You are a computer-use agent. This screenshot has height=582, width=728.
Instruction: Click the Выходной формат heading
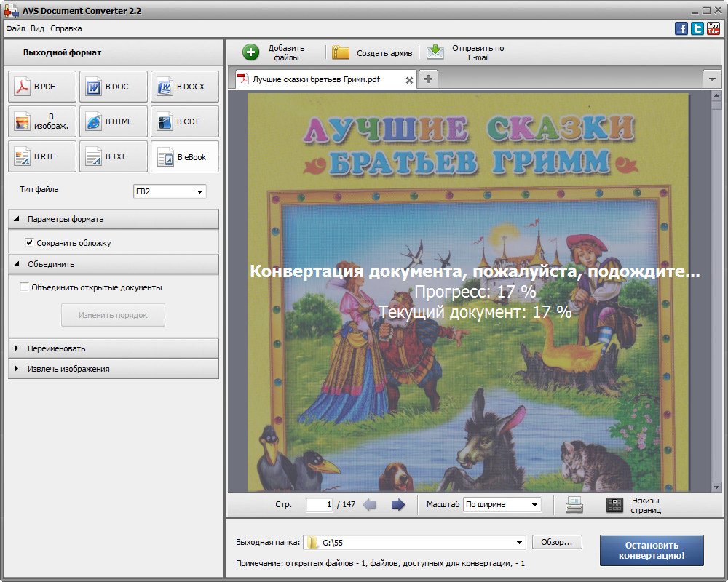62,52
